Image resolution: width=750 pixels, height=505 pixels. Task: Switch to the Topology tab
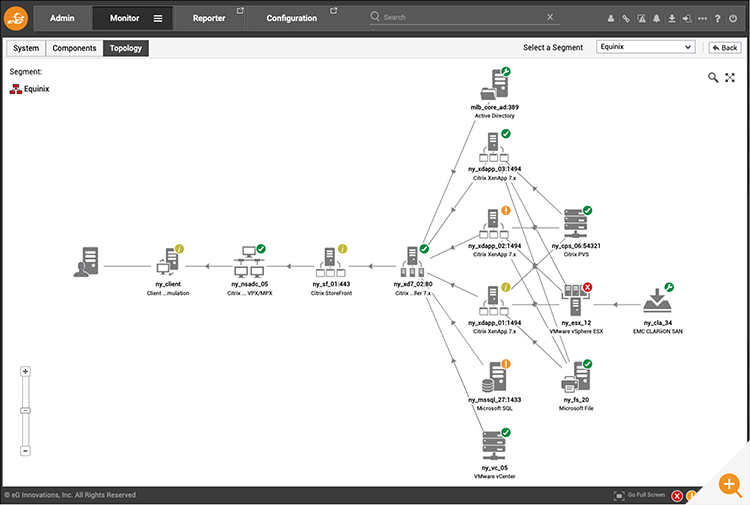tap(126, 48)
